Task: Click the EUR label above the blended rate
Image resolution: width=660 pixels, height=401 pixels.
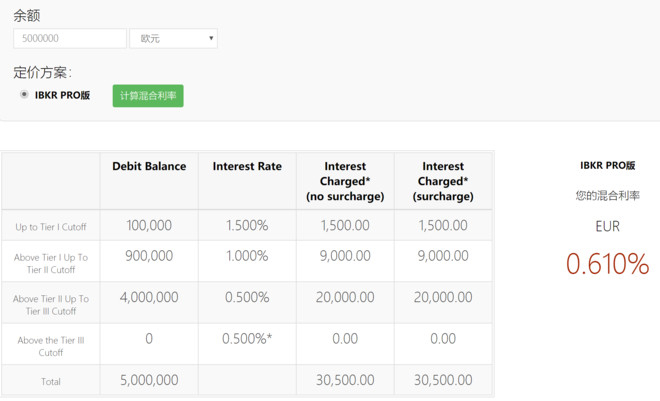Action: [x=607, y=227]
